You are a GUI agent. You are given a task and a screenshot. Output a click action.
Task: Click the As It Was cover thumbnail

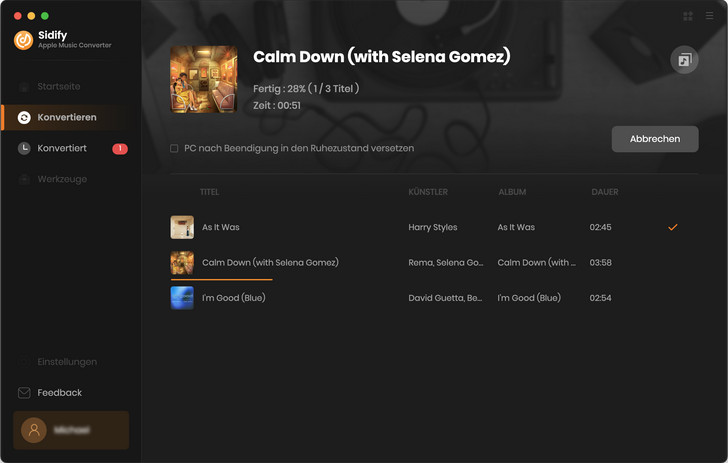click(182, 227)
